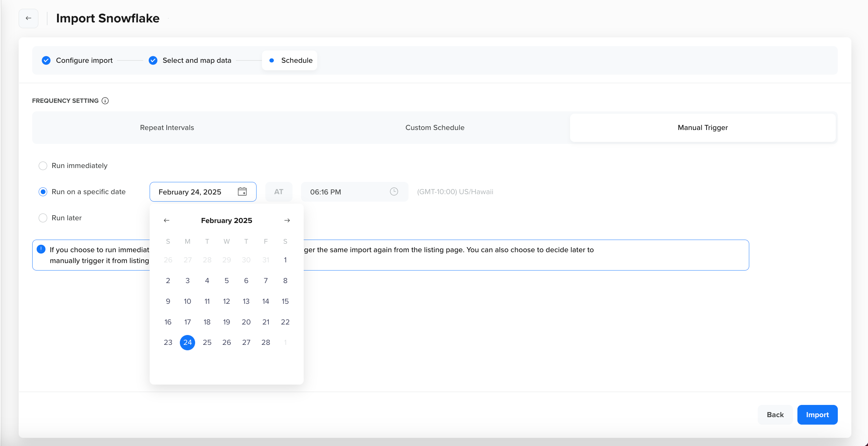This screenshot has height=446, width=868.
Task: Switch to the Custom Schedule tab
Action: pos(435,127)
